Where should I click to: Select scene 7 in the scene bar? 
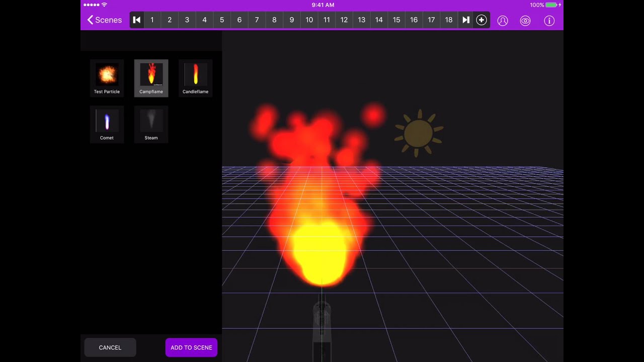coord(257,20)
